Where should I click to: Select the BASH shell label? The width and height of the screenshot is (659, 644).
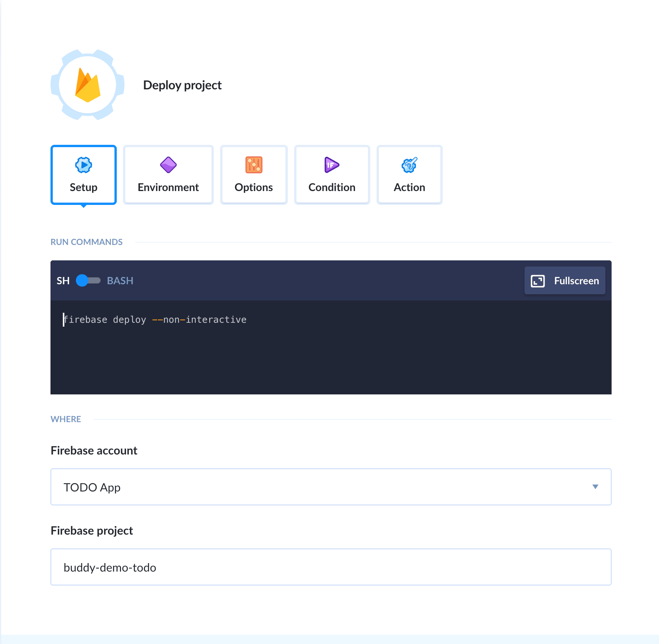120,281
